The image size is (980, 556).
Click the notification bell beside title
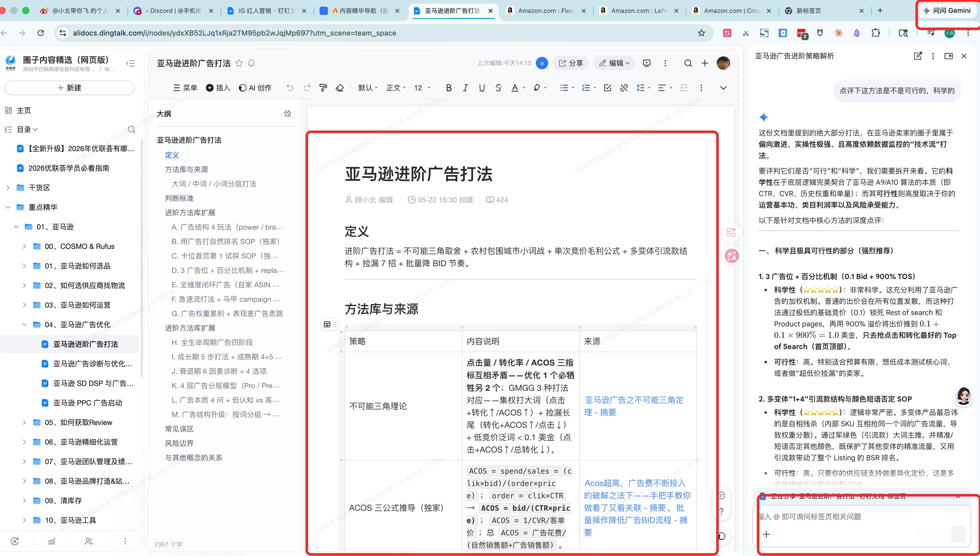point(251,63)
